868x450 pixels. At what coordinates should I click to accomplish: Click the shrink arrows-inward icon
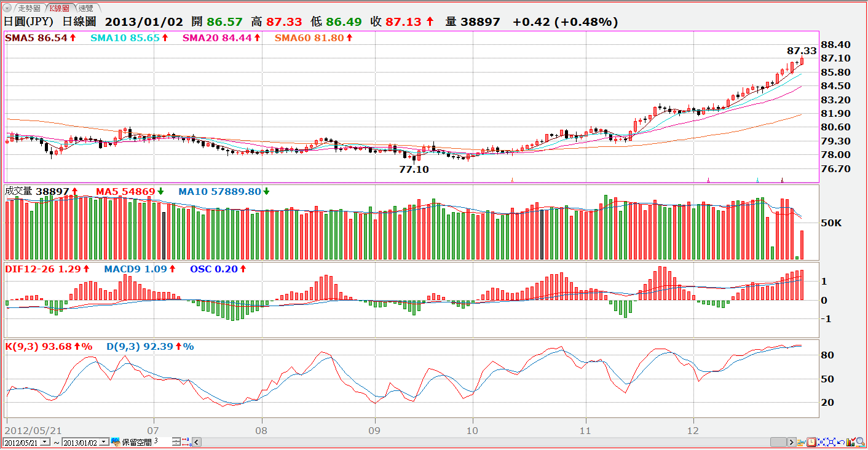[x=821, y=442]
